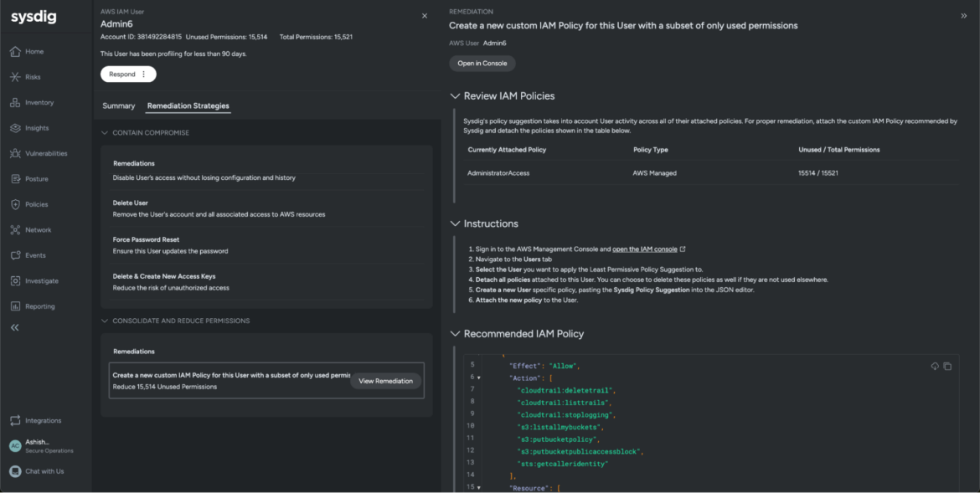
Task: Copy the recommended IAM policy code
Action: click(947, 366)
